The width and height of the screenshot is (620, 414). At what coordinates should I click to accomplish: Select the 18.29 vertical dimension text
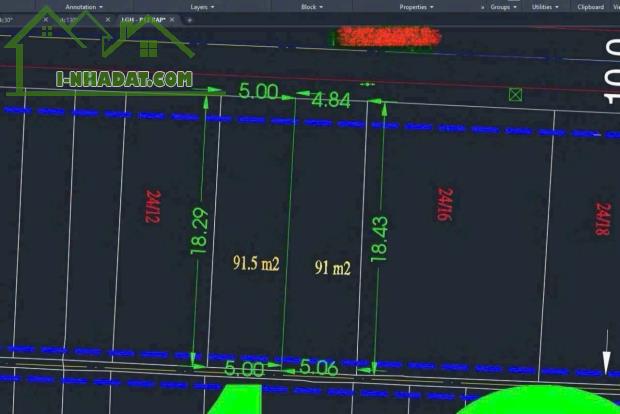point(199,231)
